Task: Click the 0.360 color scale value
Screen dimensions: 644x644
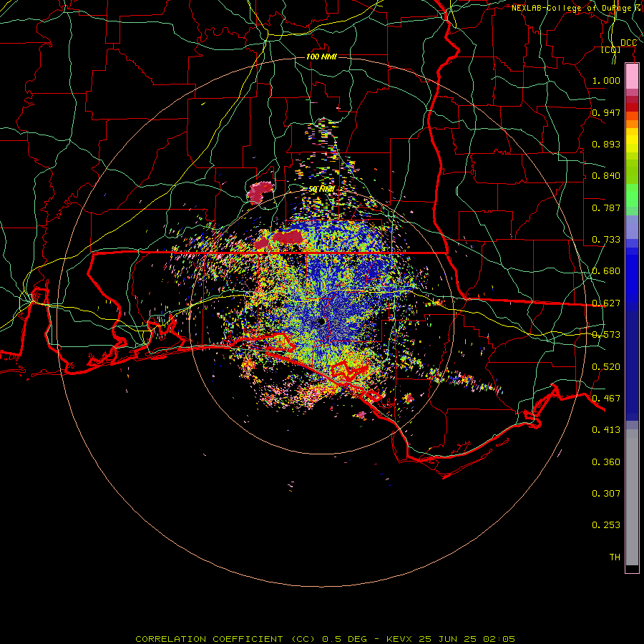Action: point(606,462)
